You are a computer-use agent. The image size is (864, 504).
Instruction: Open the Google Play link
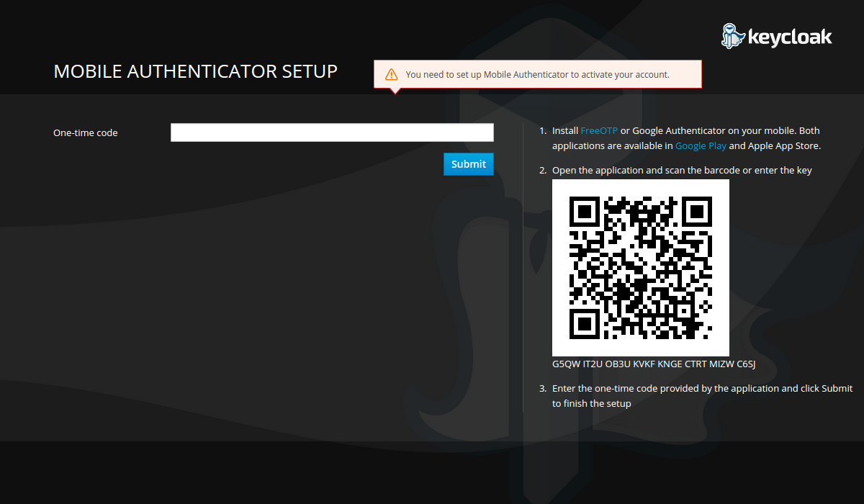coord(701,145)
